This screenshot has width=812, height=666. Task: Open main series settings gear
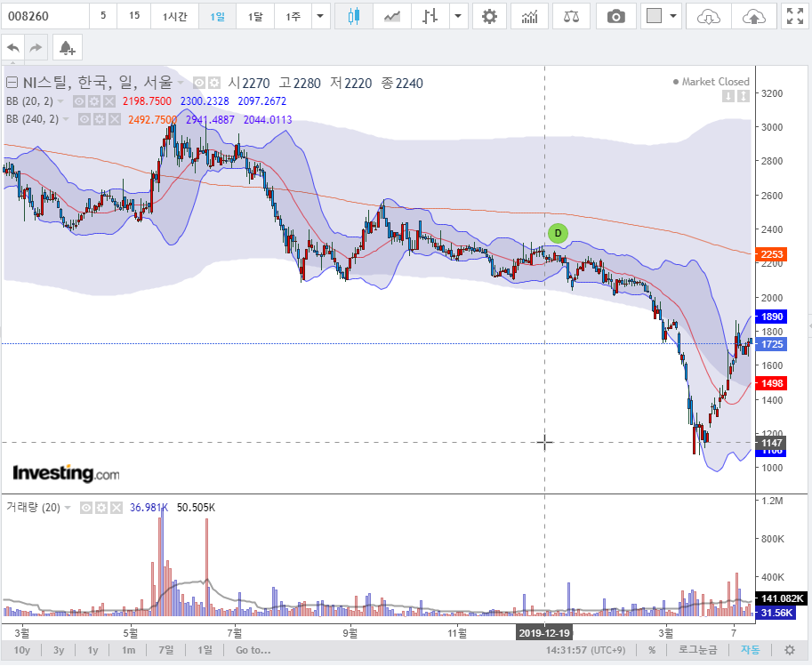213,83
